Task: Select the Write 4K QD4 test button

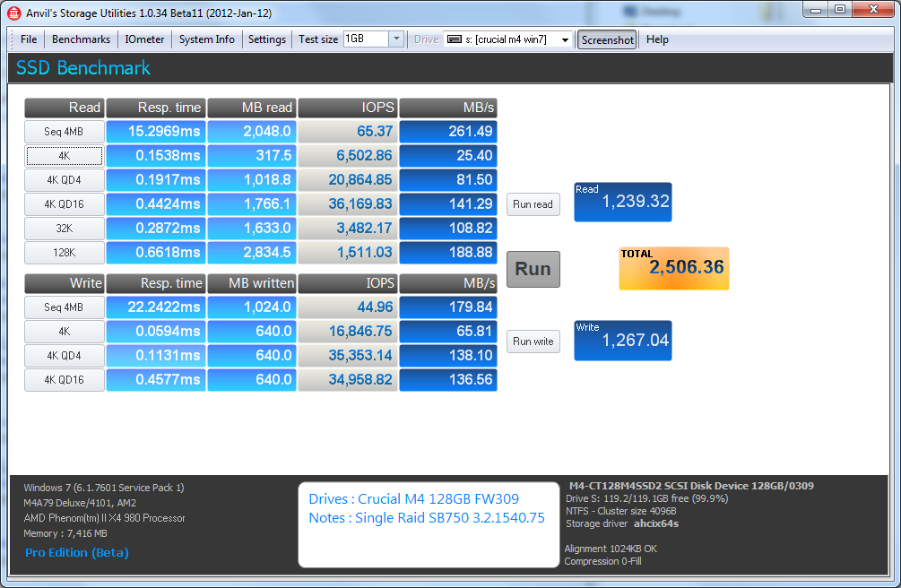Action: click(65, 355)
